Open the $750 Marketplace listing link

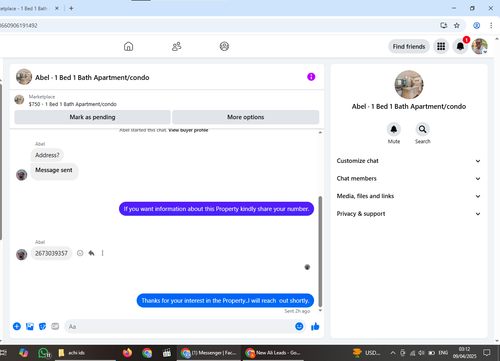(x=73, y=104)
